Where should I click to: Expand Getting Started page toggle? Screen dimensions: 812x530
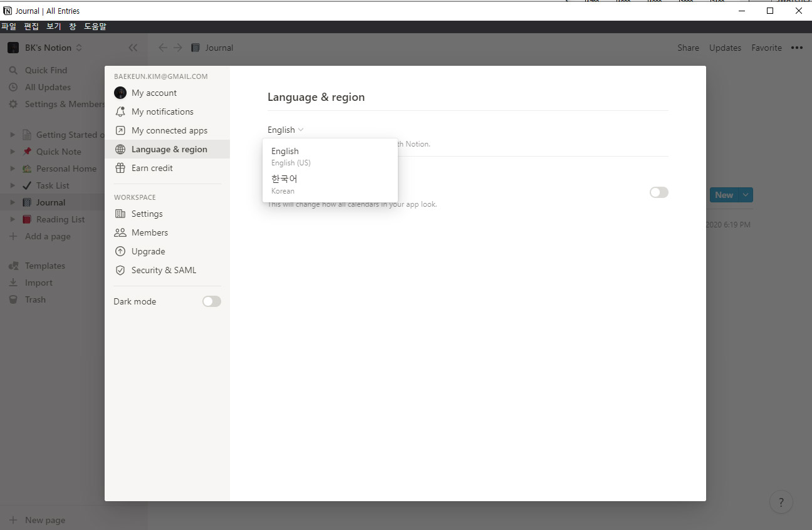point(13,135)
